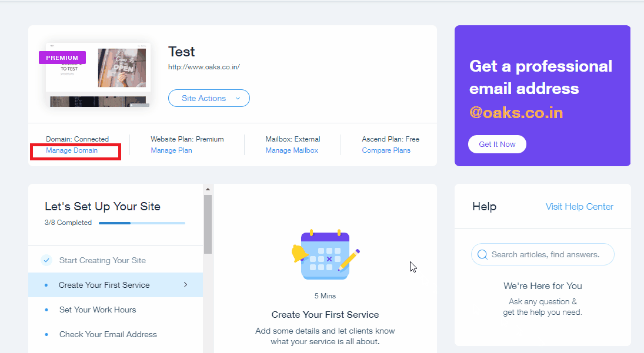Click the setup list scrollbar up arrow
644x353 pixels.
(208, 189)
